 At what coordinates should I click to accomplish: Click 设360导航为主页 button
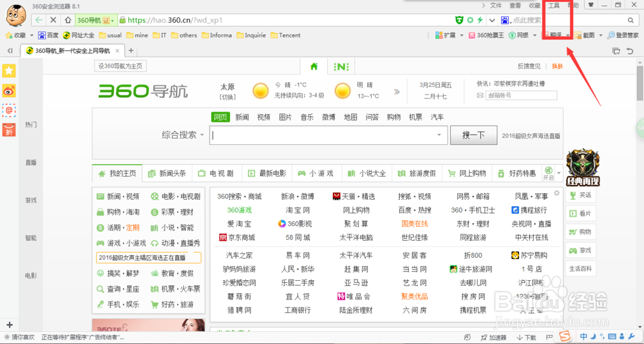coord(120,66)
